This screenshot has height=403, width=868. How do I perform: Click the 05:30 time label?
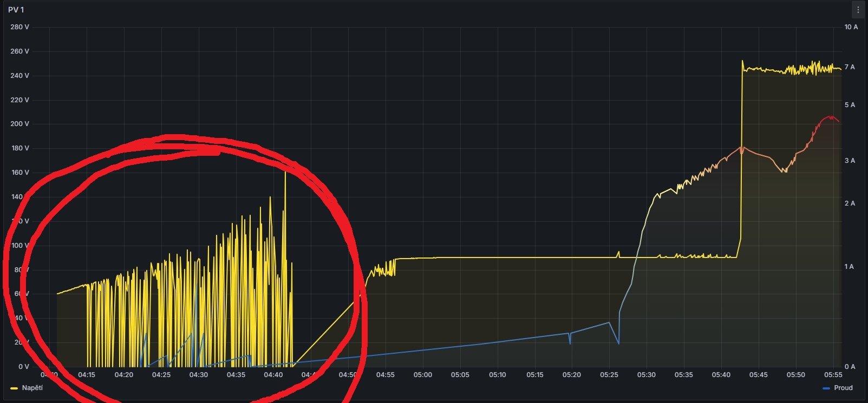click(x=647, y=375)
